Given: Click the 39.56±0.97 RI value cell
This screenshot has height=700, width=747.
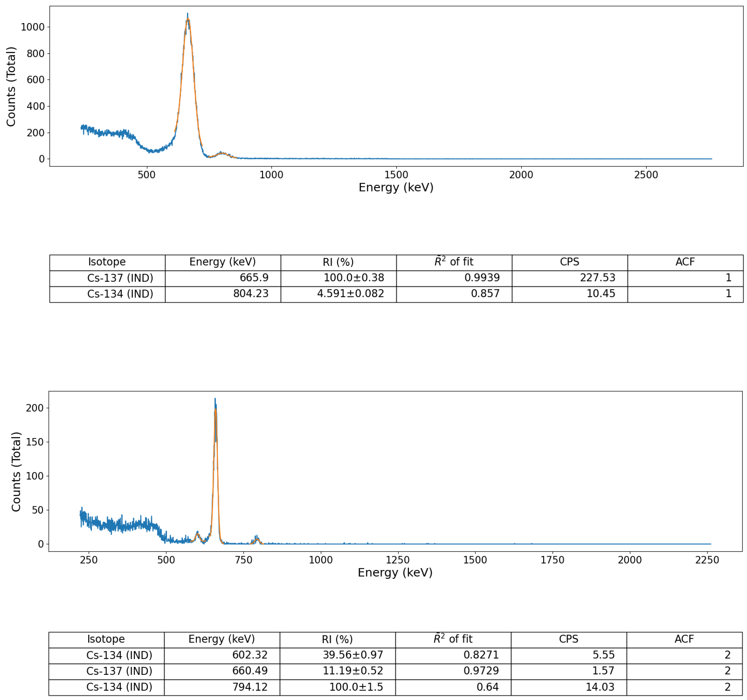Looking at the screenshot, I should pos(352,655).
